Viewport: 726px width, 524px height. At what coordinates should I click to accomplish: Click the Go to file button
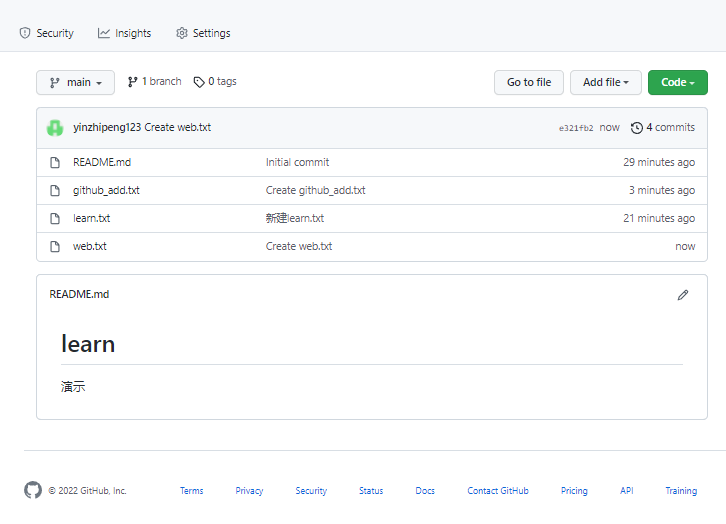529,82
